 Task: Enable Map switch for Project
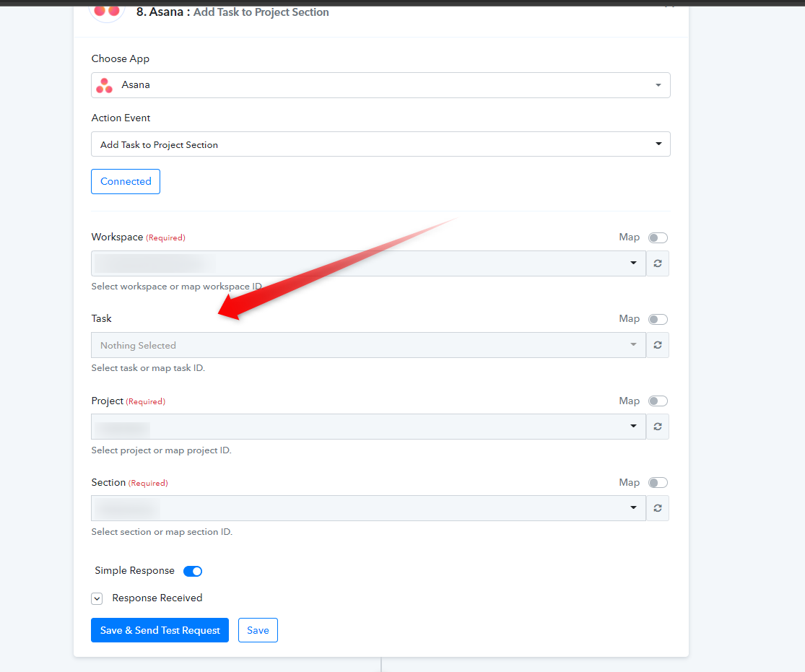coord(658,401)
